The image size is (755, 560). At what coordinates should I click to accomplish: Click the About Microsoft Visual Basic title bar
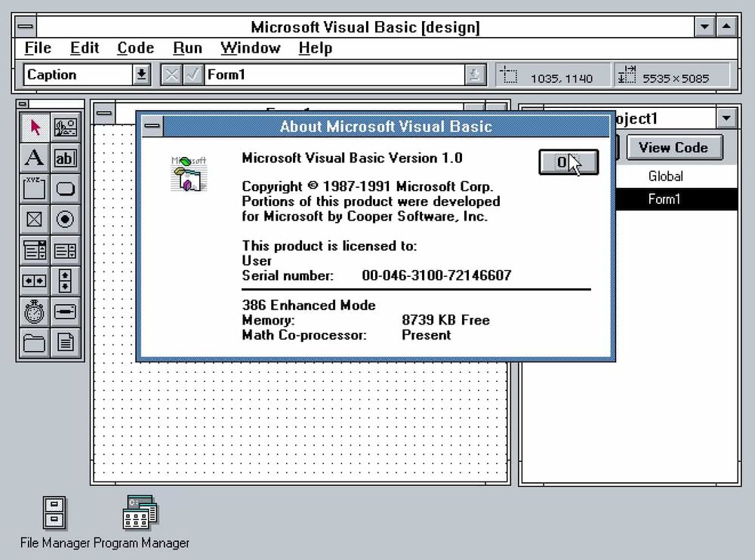coord(386,126)
